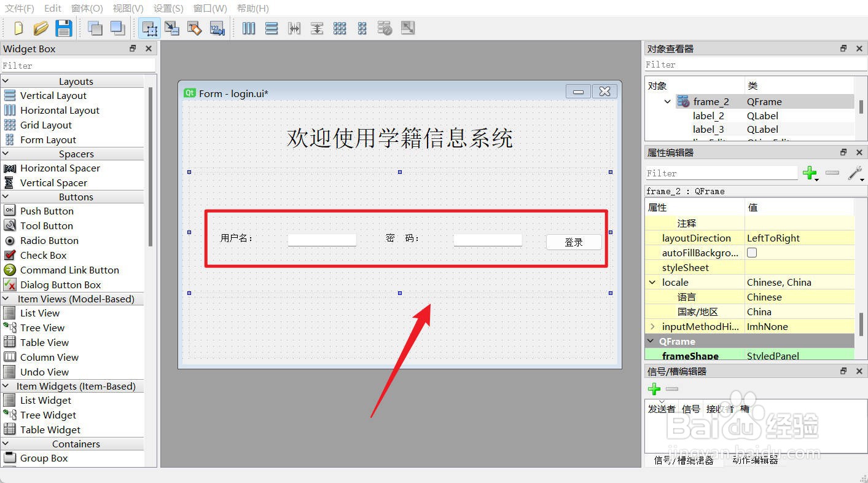The image size is (868, 483).
Task: Open the 窗口(W) menu
Action: pyautogui.click(x=210, y=8)
